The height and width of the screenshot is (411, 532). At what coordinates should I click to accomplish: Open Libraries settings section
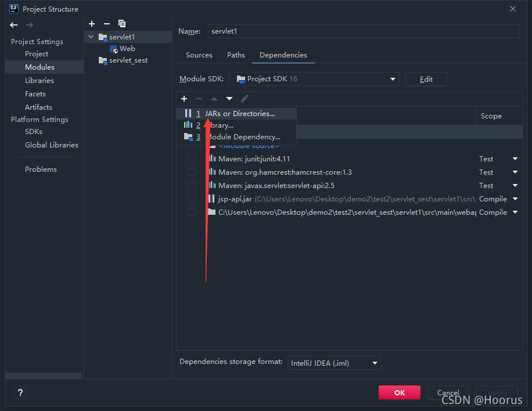[x=39, y=80]
